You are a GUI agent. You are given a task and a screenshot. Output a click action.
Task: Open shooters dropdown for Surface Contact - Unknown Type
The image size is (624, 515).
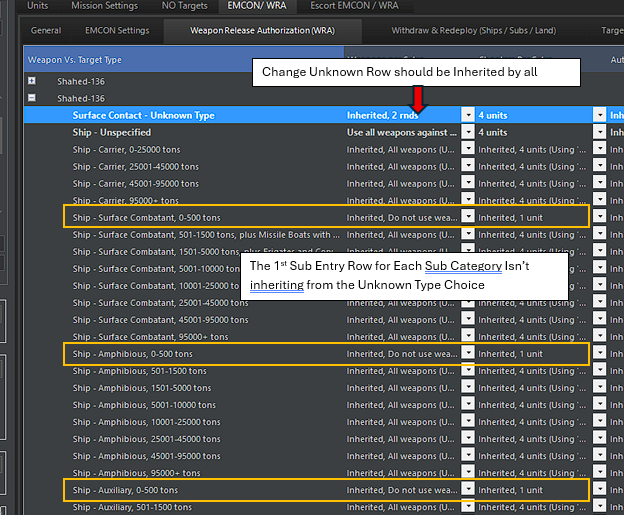point(600,115)
